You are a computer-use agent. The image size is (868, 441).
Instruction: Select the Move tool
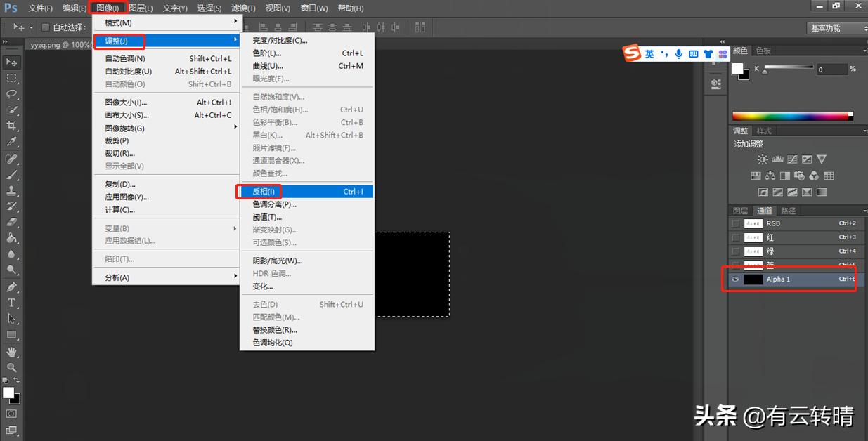point(12,62)
